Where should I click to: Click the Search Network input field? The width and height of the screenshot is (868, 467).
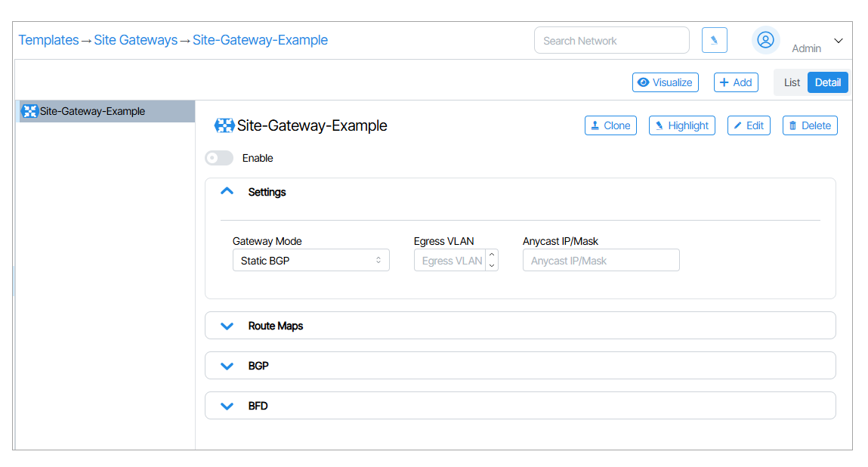(x=611, y=41)
